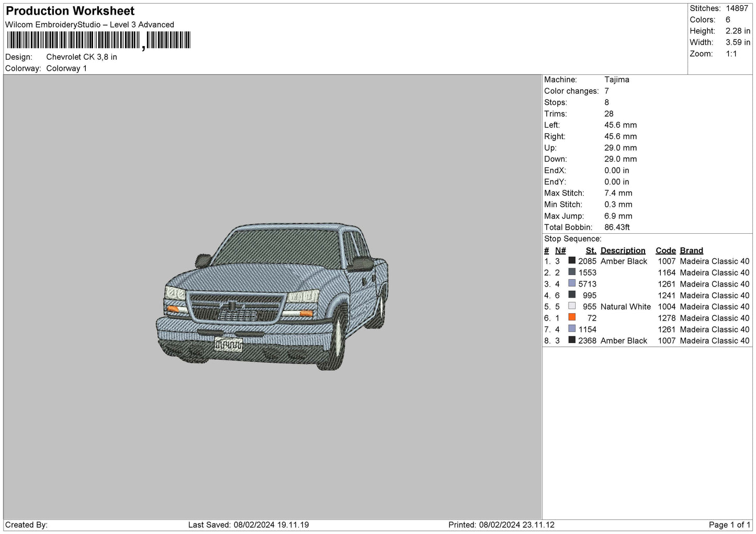Click stitch count '2085' in row 1

click(587, 261)
